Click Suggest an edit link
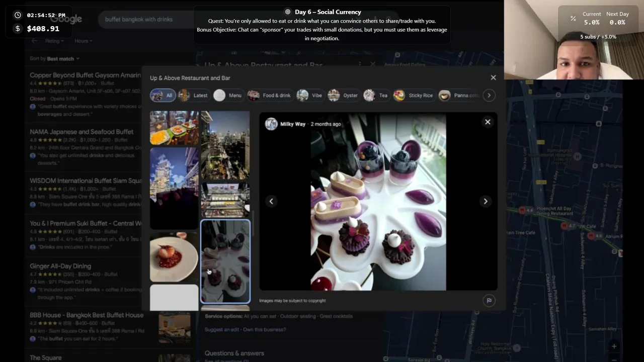644x362 pixels. pos(222,329)
